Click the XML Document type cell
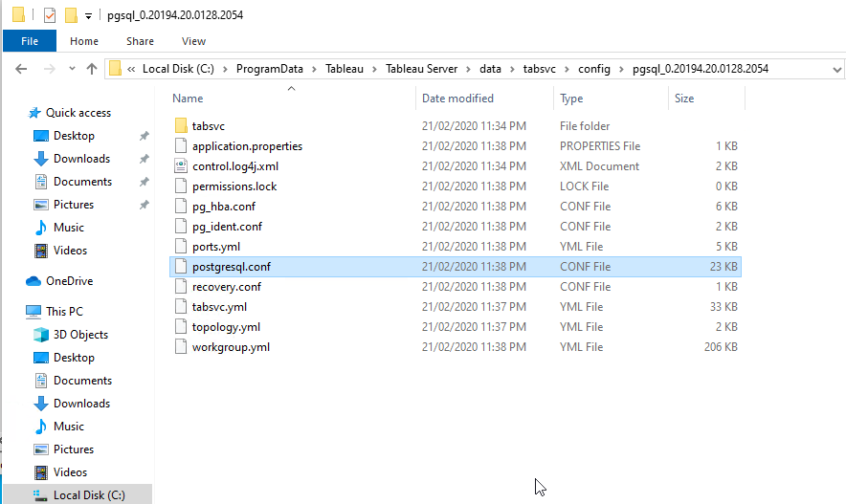The width and height of the screenshot is (846, 504). point(599,166)
